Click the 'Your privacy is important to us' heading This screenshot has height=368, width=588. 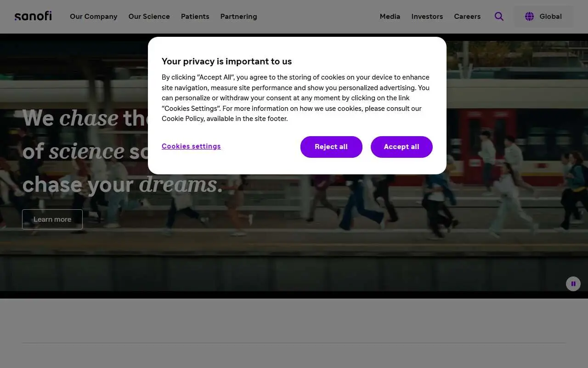coord(227,61)
